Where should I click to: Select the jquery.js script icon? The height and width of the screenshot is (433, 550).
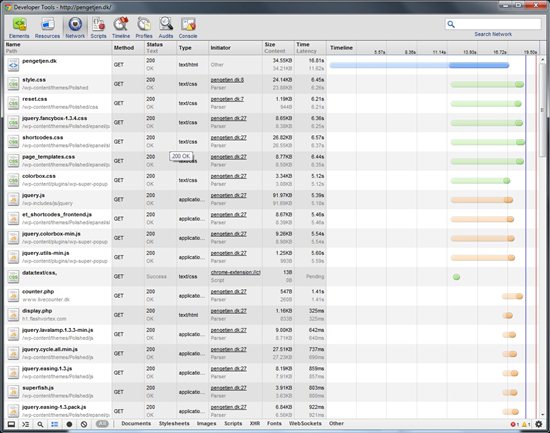click(13, 200)
